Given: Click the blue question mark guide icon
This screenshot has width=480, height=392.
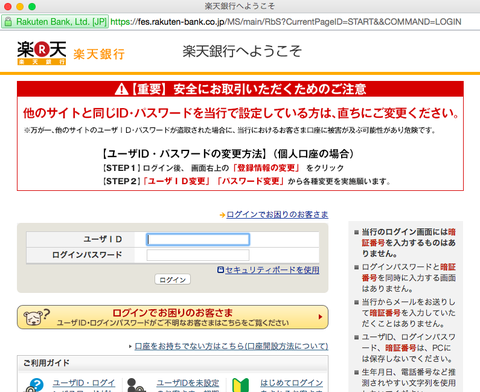Looking at the screenshot, I should (x=35, y=385).
